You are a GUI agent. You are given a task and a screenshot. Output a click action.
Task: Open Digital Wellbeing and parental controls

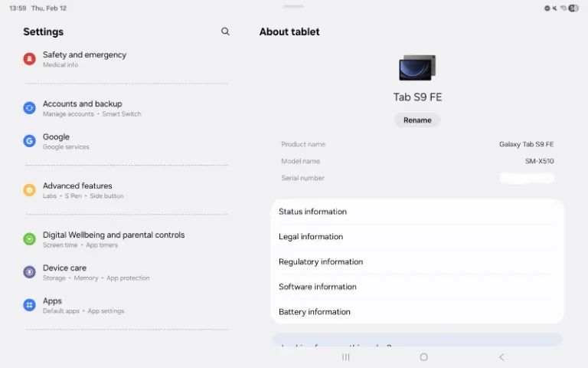126,239
